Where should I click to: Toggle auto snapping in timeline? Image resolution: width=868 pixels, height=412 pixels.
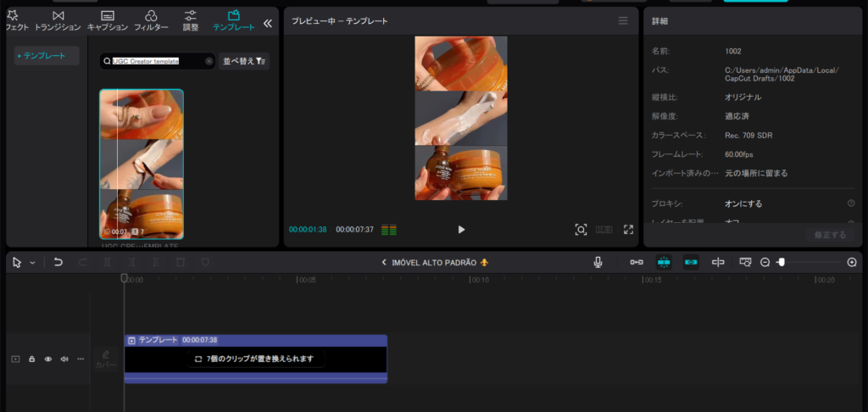[x=664, y=263]
